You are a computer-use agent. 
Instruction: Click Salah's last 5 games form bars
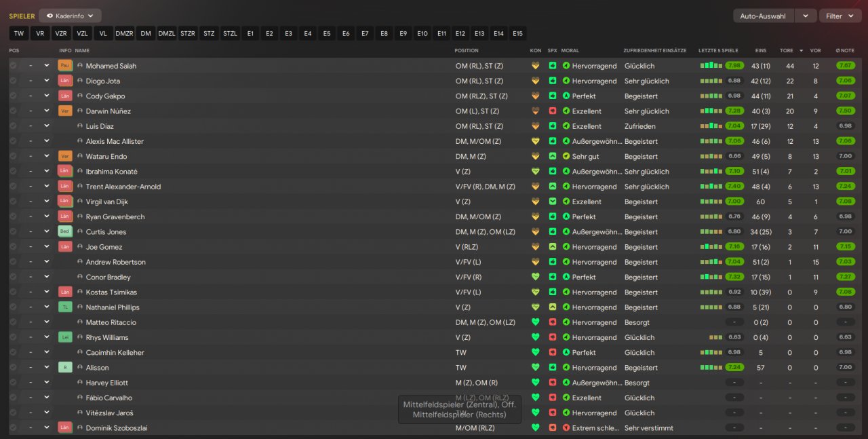pos(711,66)
